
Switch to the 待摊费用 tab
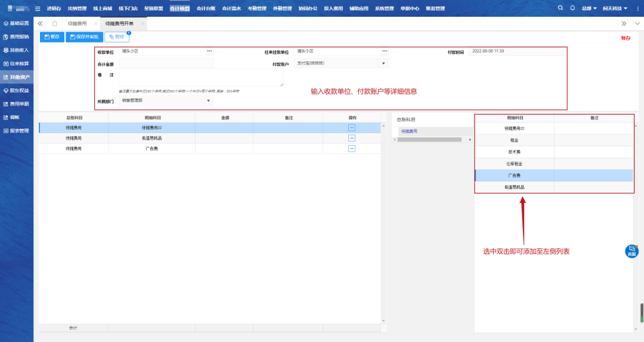(x=78, y=23)
